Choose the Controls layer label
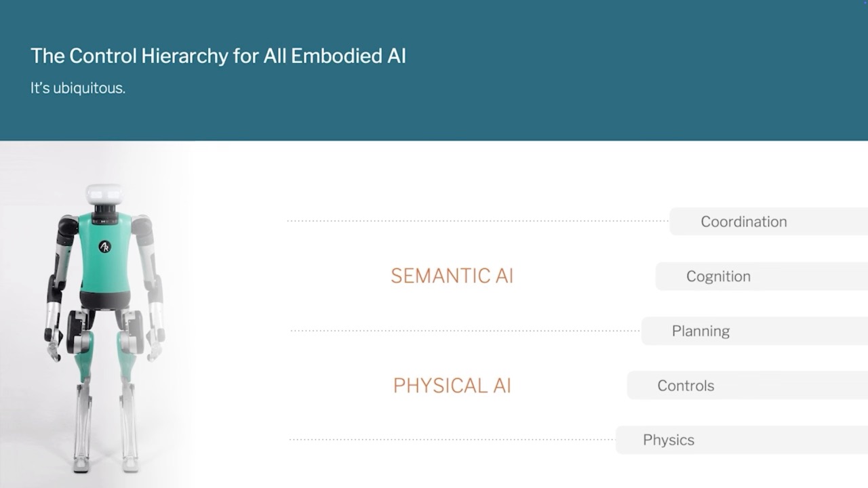The width and height of the screenshot is (868, 488). point(686,386)
